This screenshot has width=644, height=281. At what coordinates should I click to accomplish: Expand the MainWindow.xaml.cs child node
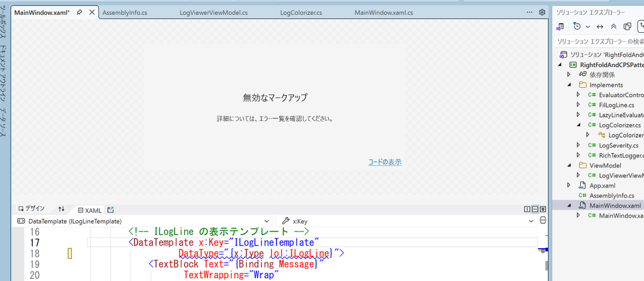coord(579,215)
